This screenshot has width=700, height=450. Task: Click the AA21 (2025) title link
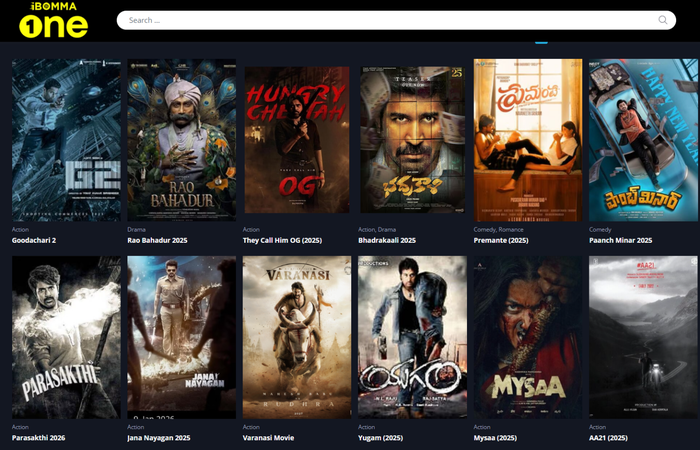coord(608,438)
